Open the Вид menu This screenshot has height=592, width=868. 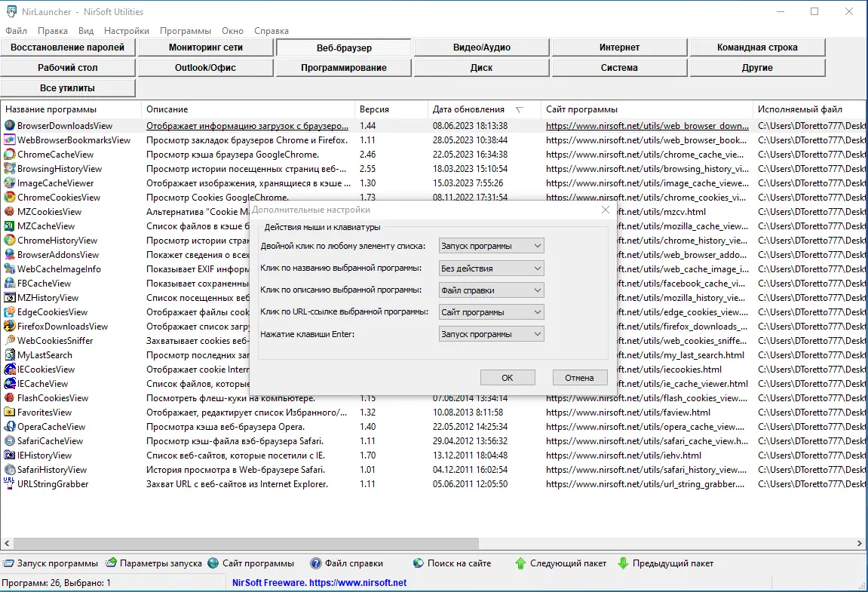pos(86,31)
